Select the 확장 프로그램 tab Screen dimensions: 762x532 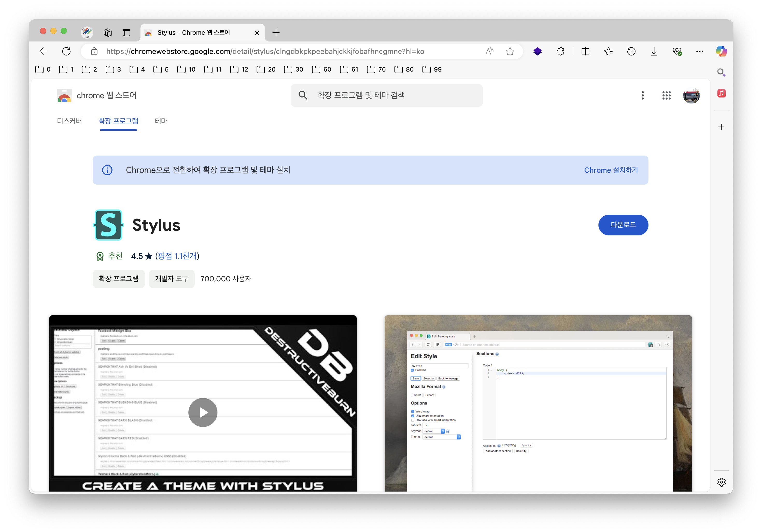118,121
